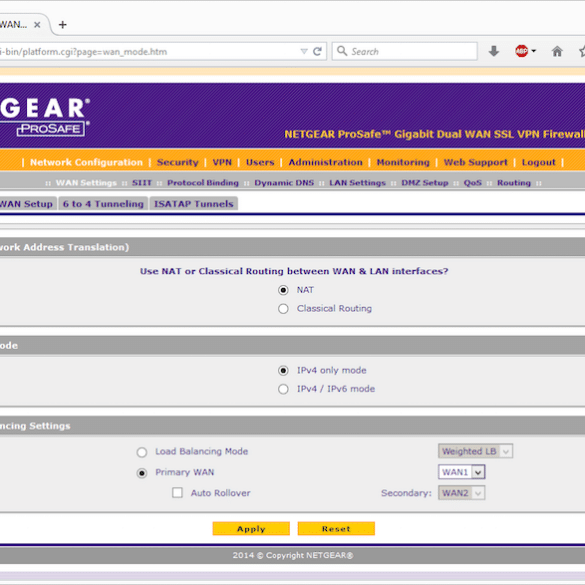This screenshot has width=585, height=585.
Task: Open the SIIT submenu
Action: [x=142, y=183]
